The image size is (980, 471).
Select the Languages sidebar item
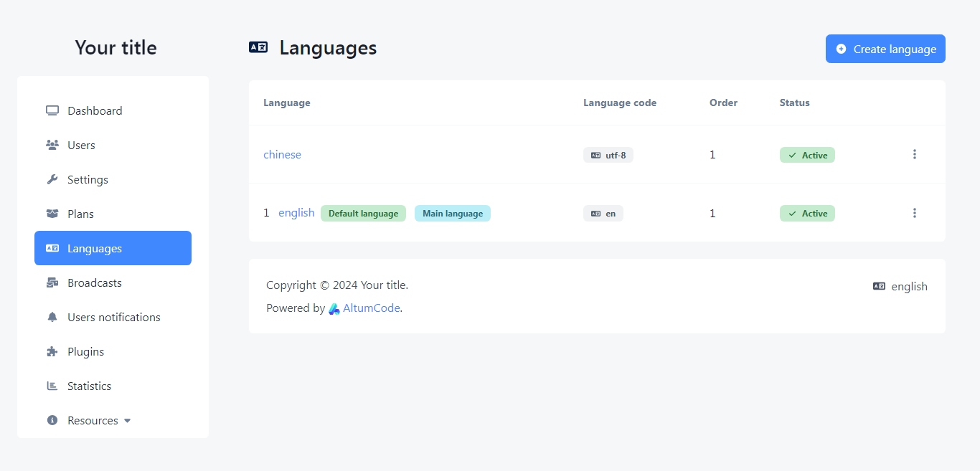113,248
